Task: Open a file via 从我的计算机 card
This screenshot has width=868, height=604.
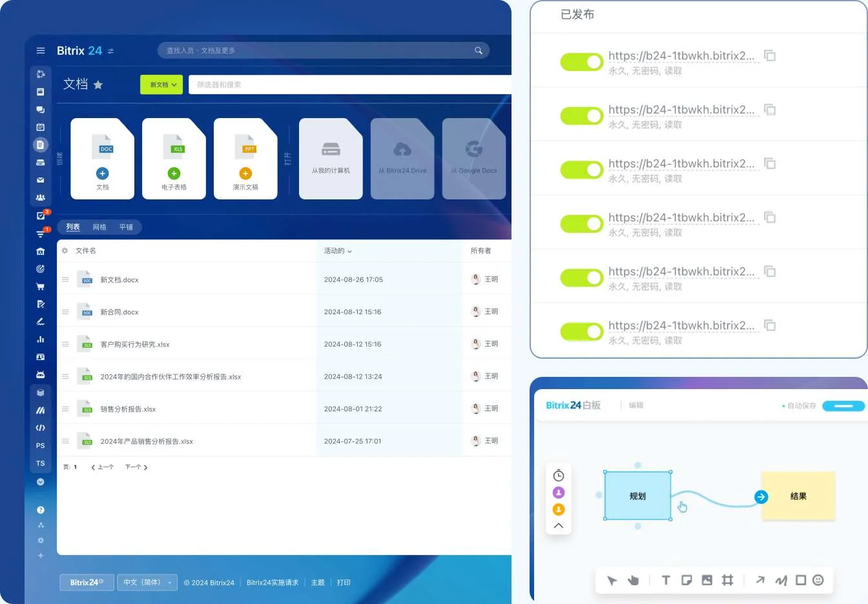Action: tap(331, 159)
